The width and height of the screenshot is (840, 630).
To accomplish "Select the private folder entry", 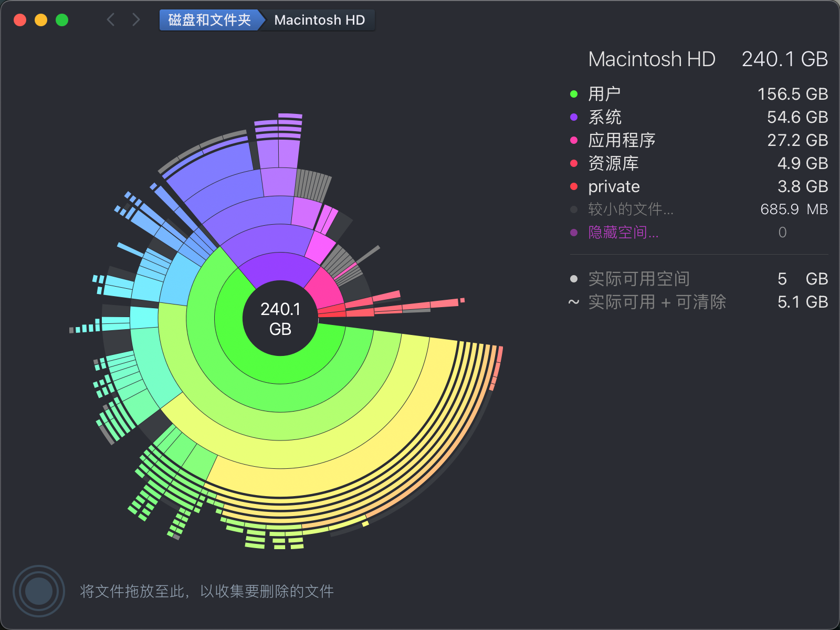I will tap(614, 186).
